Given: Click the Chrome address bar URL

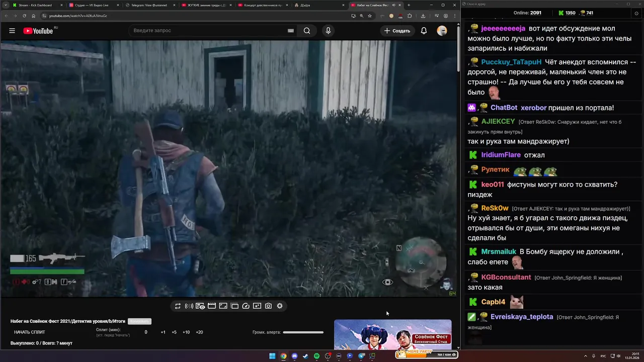Looking at the screenshot, I should pyautogui.click(x=78, y=16).
